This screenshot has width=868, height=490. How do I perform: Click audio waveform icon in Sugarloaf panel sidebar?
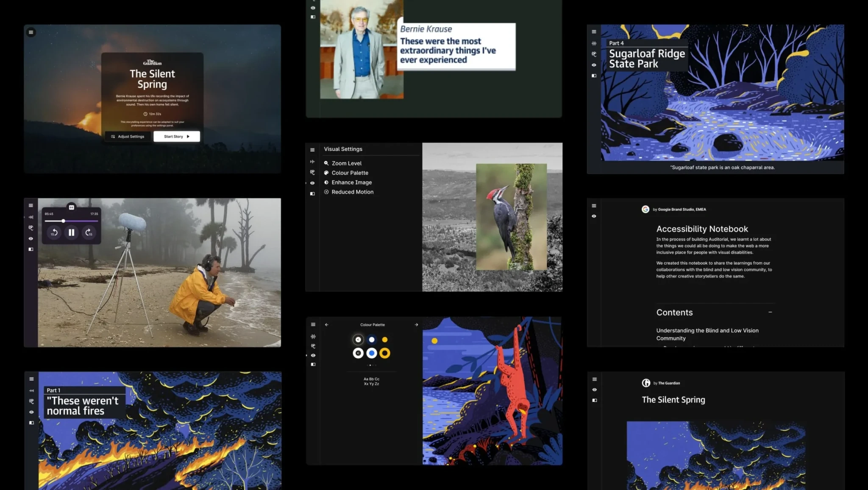tap(594, 43)
